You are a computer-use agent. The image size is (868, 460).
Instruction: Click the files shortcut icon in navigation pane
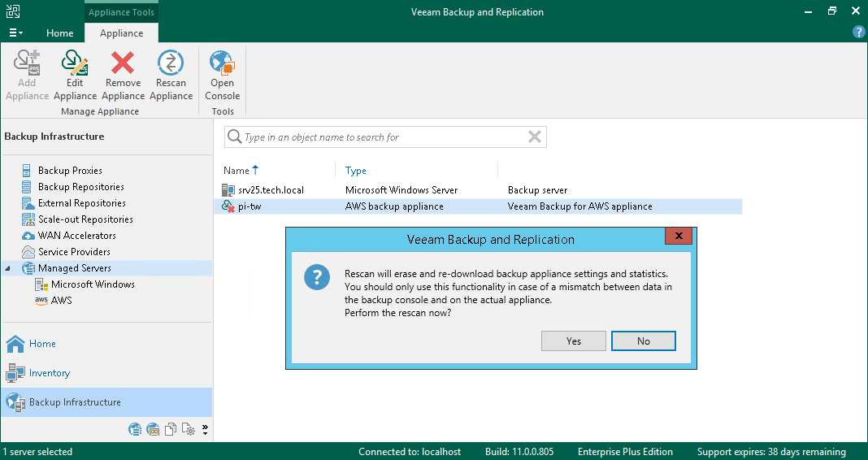coord(171,430)
